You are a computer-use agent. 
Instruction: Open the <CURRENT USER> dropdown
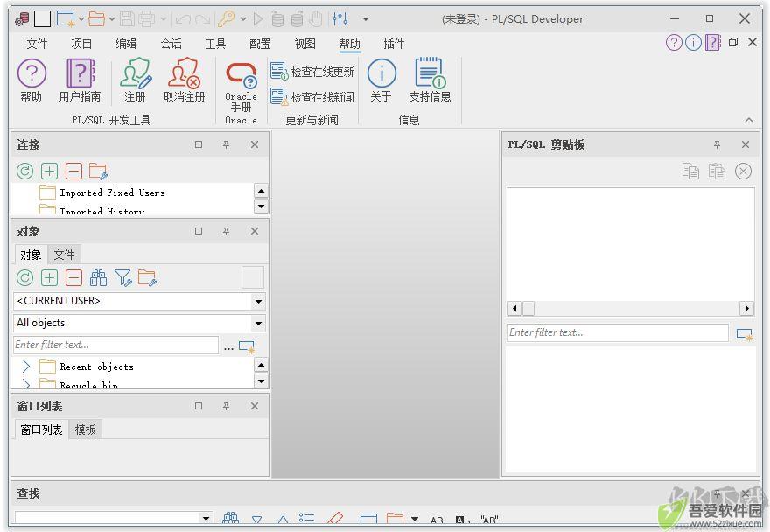click(x=258, y=301)
